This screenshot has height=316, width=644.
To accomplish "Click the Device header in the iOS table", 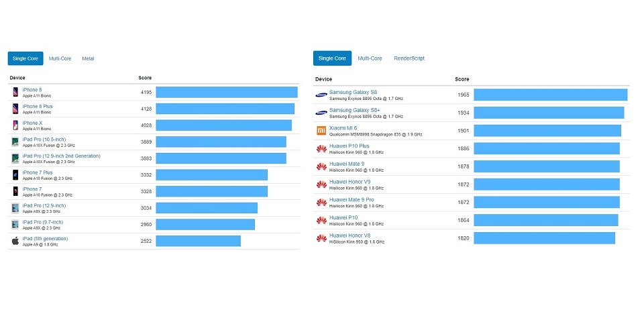I will pos(17,78).
